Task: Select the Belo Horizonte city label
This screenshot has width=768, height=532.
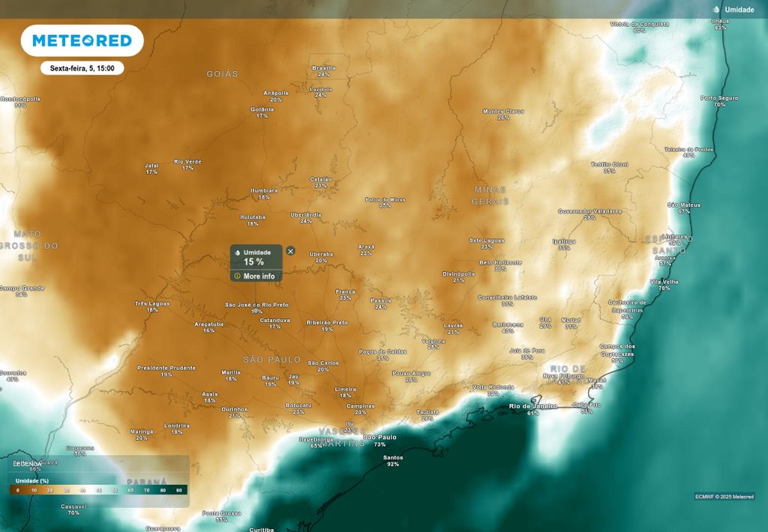Action: coord(500,263)
